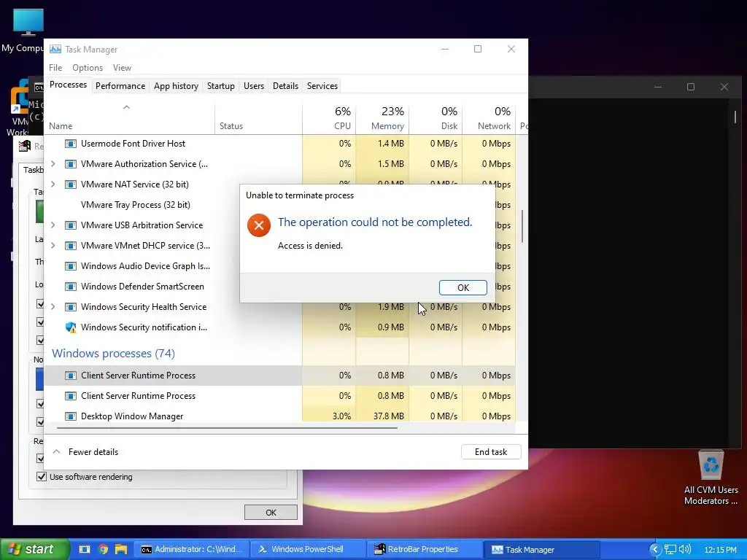Expand Windows Security Health Service row

(x=53, y=307)
